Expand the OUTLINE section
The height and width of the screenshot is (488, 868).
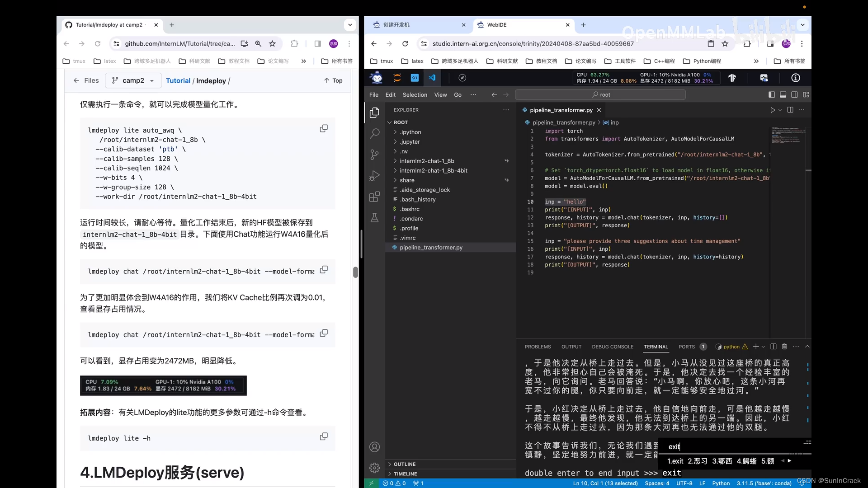click(404, 464)
